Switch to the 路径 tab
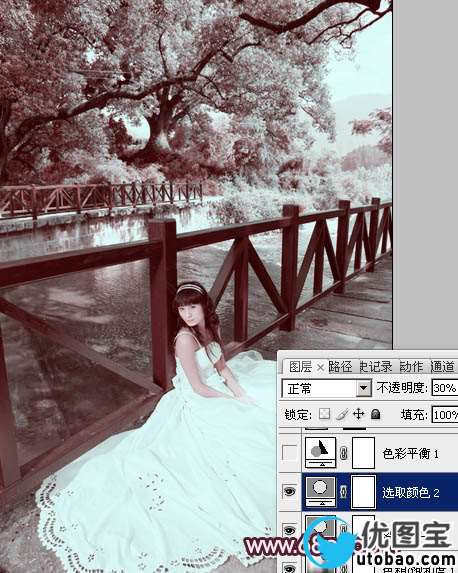This screenshot has width=458, height=573. (340, 366)
